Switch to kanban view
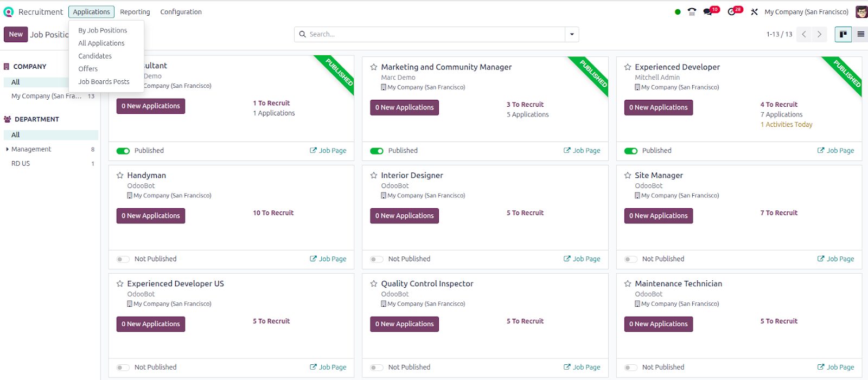This screenshot has width=868, height=380. point(843,34)
